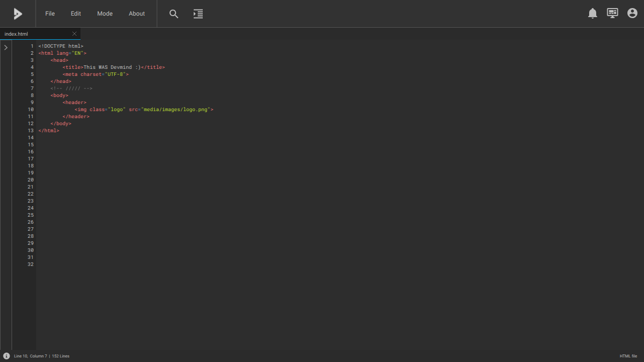
Task: Click the <!-- ///// --> comment line
Action: click(x=71, y=88)
